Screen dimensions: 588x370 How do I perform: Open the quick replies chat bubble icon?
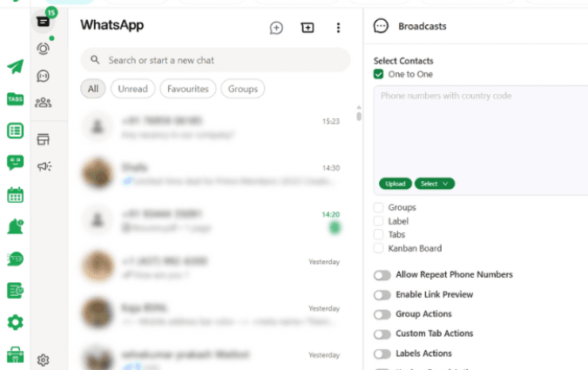coord(16,259)
